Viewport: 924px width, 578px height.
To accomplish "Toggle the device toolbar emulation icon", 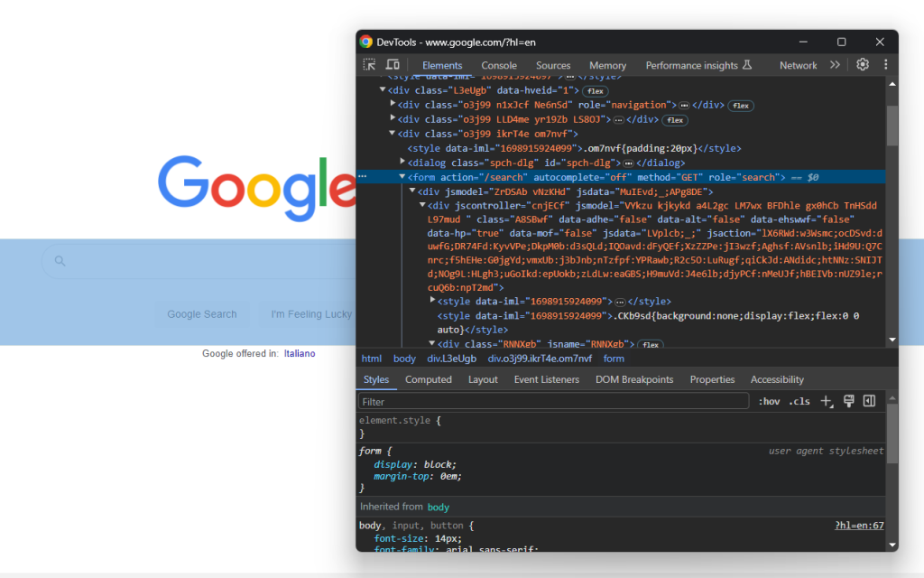I will [x=392, y=64].
